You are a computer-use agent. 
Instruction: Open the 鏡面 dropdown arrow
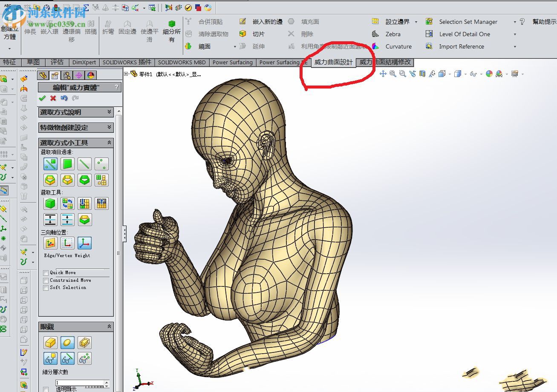pyautogui.click(x=235, y=46)
